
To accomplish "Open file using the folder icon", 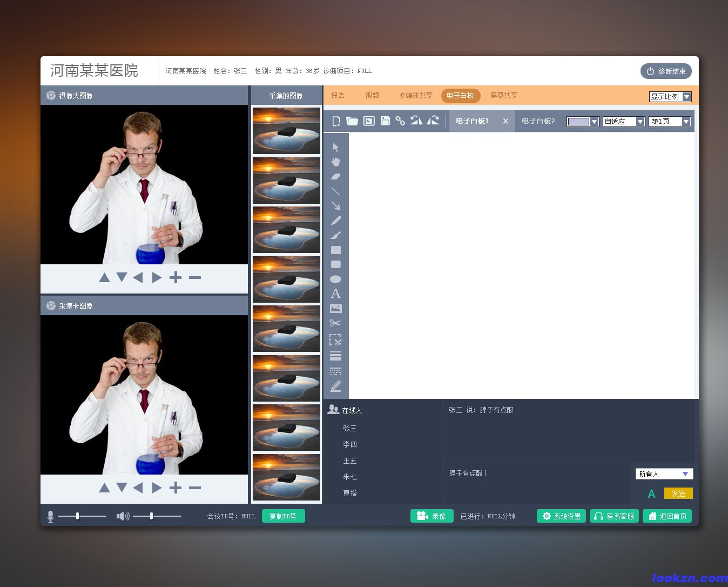I will (x=352, y=121).
